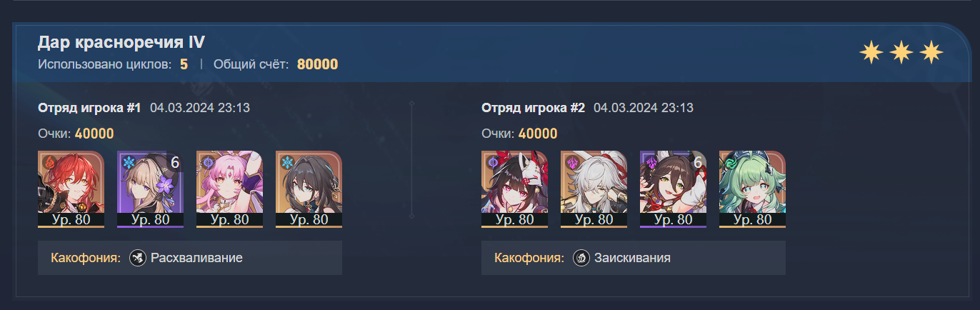
Task: Click the wind element icon on green-haired portrait
Action: [731, 162]
